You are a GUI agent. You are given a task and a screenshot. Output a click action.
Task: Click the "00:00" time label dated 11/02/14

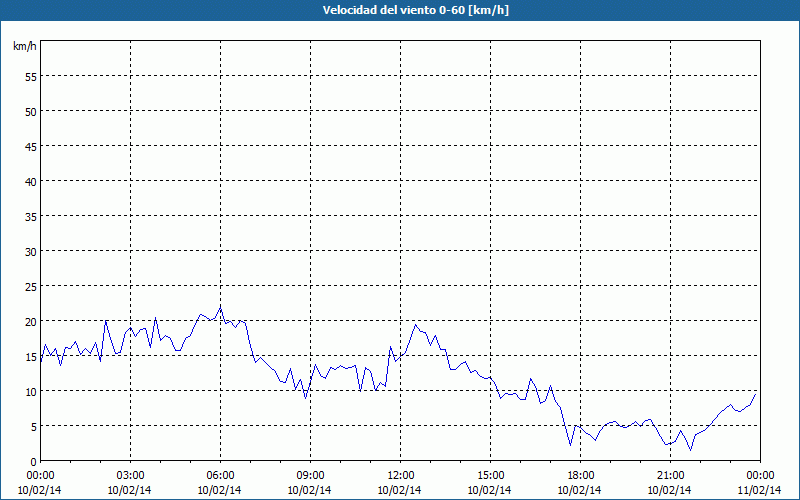[760, 476]
